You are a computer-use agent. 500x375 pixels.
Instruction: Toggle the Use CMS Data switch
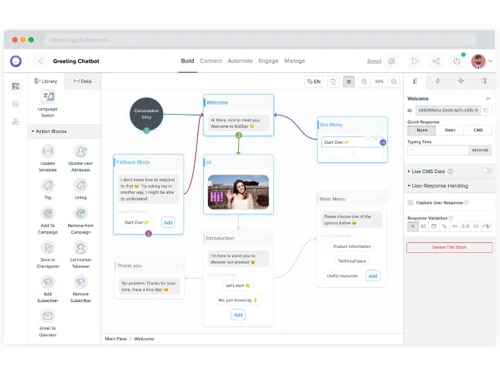pyautogui.click(x=486, y=171)
